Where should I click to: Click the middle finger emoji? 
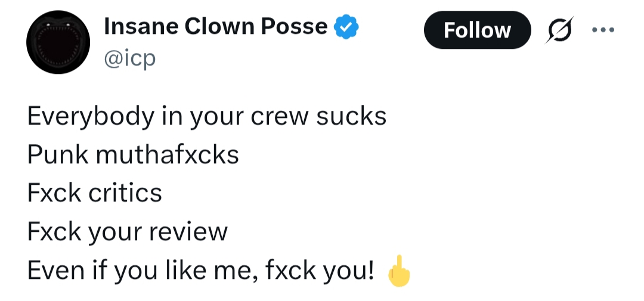[x=400, y=272]
